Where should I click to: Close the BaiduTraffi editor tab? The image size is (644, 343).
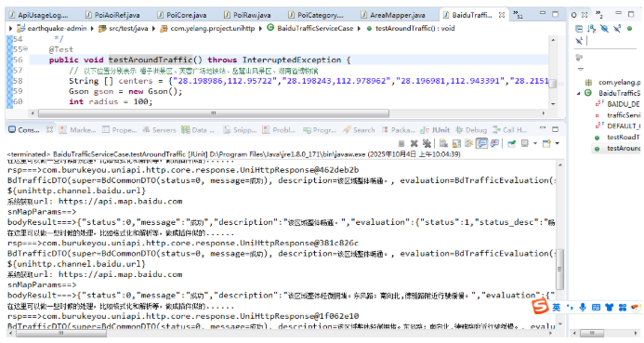coord(502,15)
